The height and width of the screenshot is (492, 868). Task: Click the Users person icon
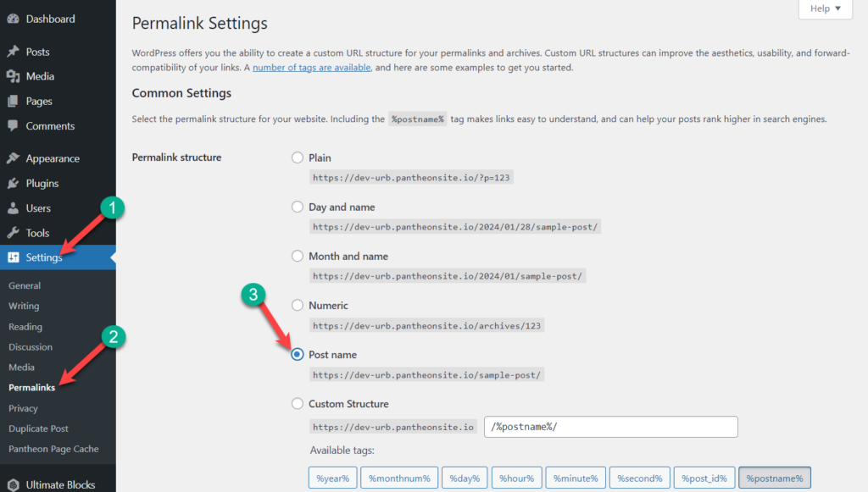[x=13, y=208]
